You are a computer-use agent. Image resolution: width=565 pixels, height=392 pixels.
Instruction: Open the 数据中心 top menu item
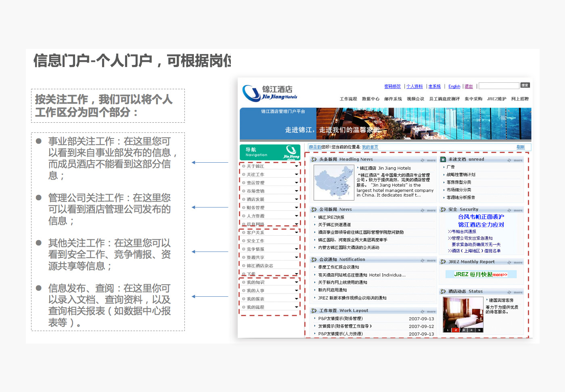click(x=370, y=99)
